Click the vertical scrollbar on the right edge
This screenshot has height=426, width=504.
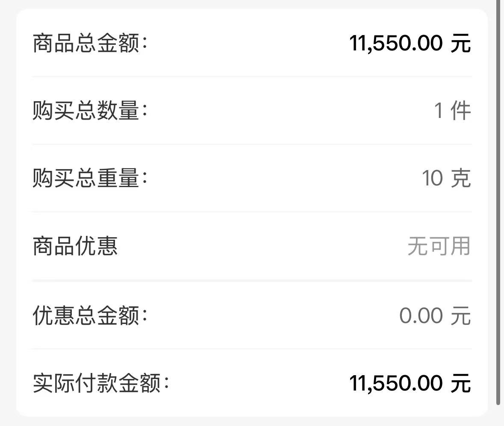pyautogui.click(x=498, y=205)
